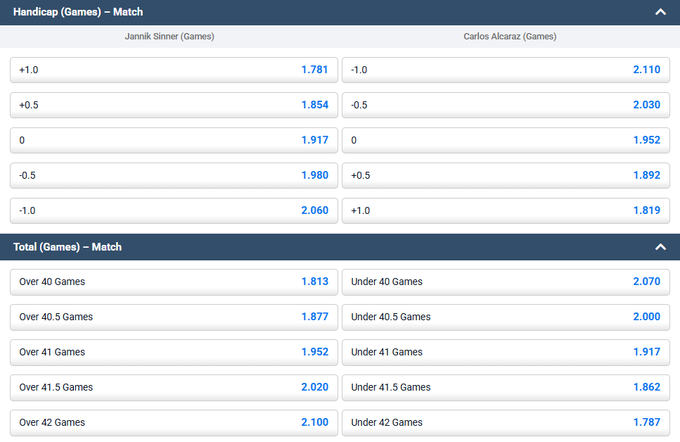Select Alcaraz -1.0 handicap at 2.110
This screenshot has height=442, width=680.
click(x=505, y=70)
